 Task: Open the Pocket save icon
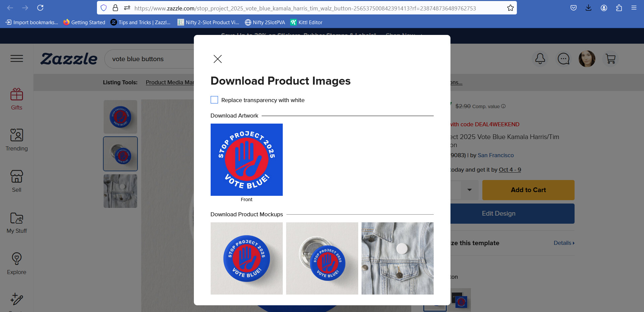tap(574, 8)
